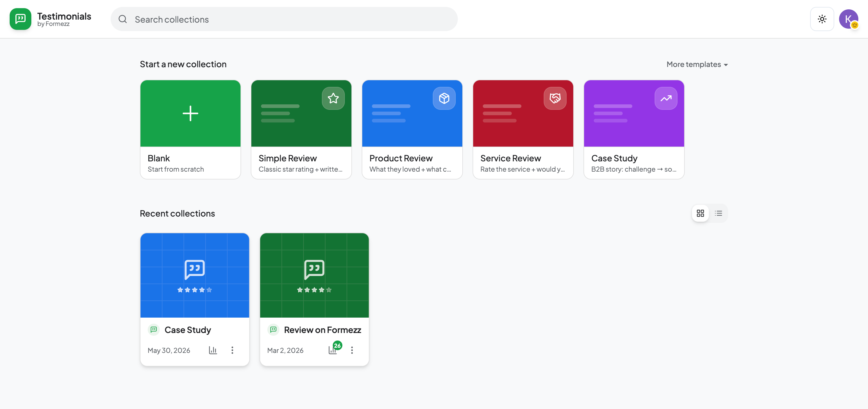Switch to list view

(718, 213)
